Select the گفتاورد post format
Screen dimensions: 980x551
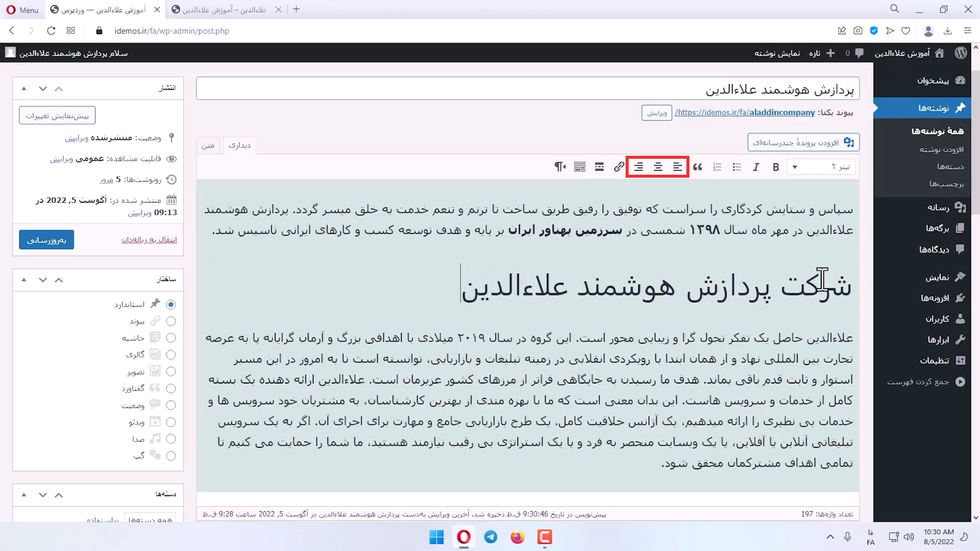pos(171,389)
